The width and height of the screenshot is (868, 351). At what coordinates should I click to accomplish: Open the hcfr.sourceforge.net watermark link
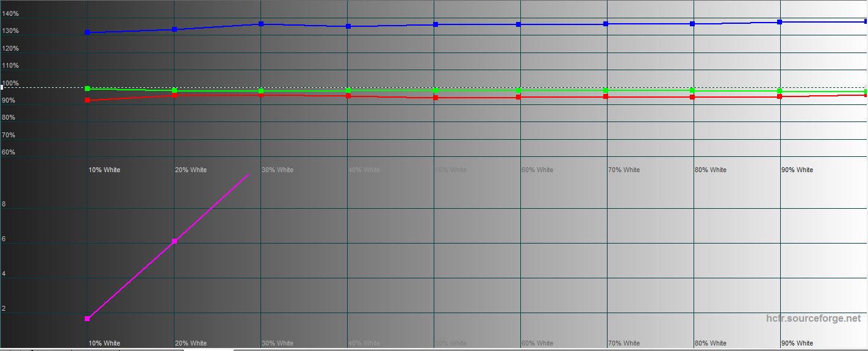[x=813, y=319]
